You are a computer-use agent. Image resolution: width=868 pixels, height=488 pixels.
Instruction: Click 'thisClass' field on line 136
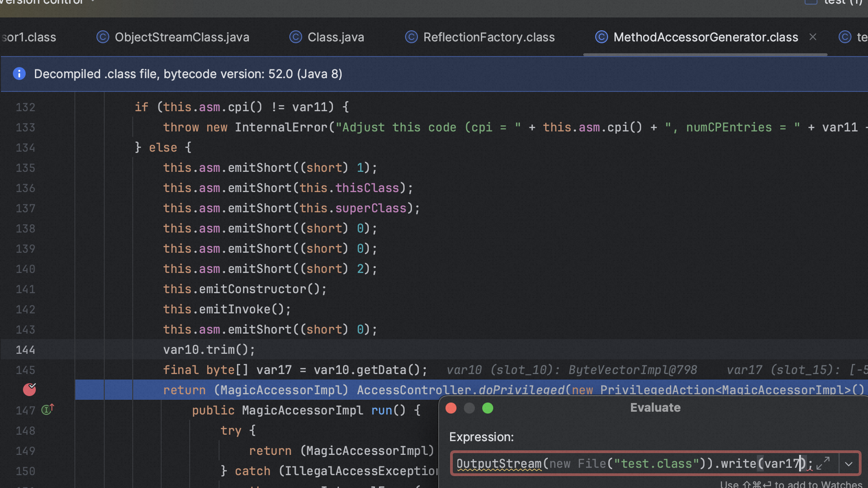(x=367, y=188)
